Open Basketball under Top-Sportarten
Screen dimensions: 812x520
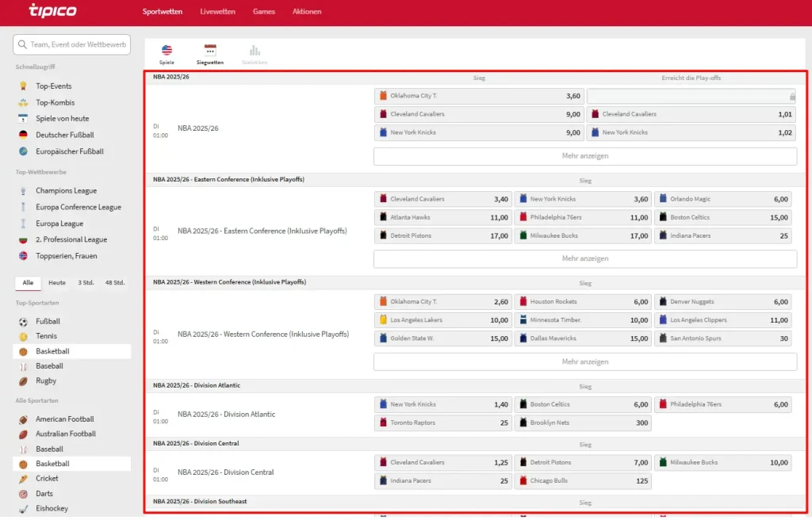tap(71, 351)
